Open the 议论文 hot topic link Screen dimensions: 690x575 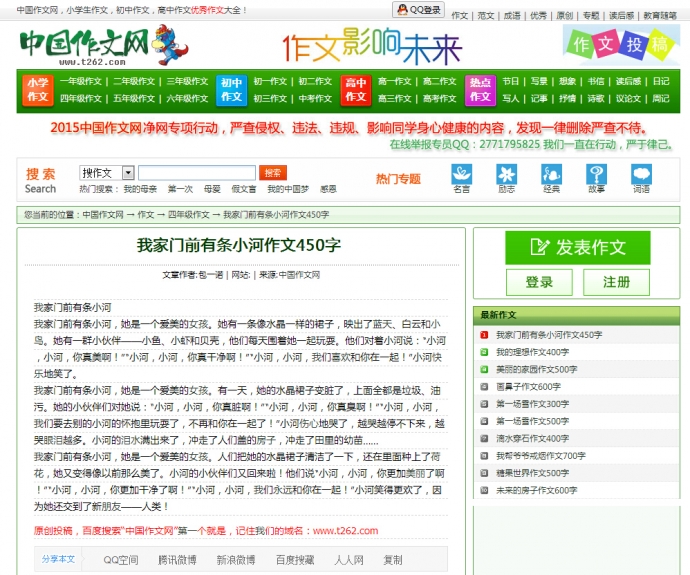[x=628, y=99]
